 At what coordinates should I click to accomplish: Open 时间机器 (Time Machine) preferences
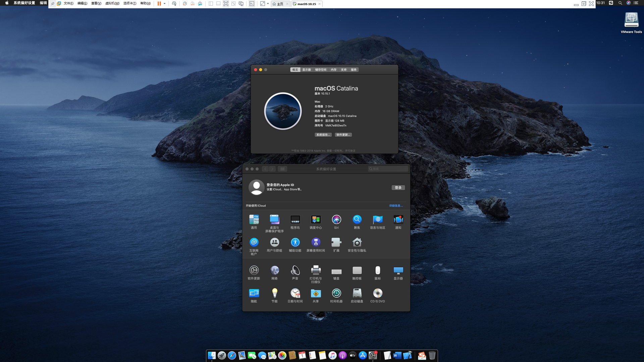pos(336,295)
